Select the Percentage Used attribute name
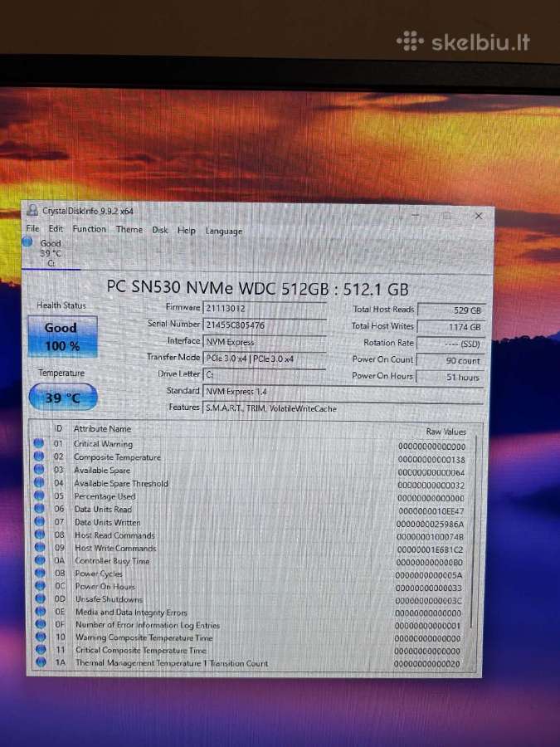This screenshot has height=747, width=560. click(105, 496)
